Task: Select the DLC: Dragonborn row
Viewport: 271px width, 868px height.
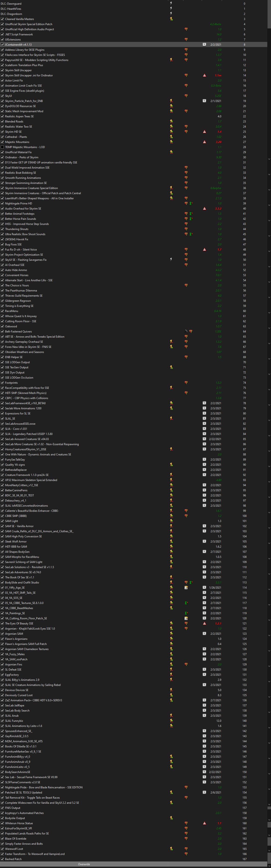Action: point(133,14)
